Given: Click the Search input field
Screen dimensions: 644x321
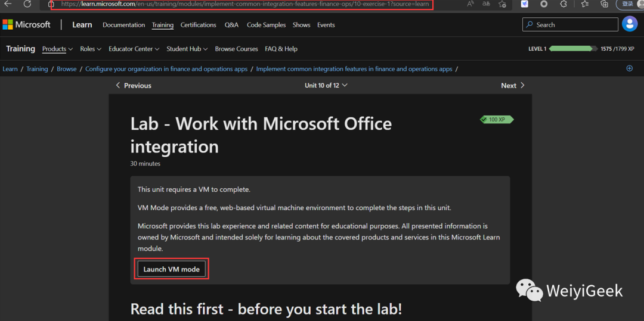Looking at the screenshot, I should 570,24.
